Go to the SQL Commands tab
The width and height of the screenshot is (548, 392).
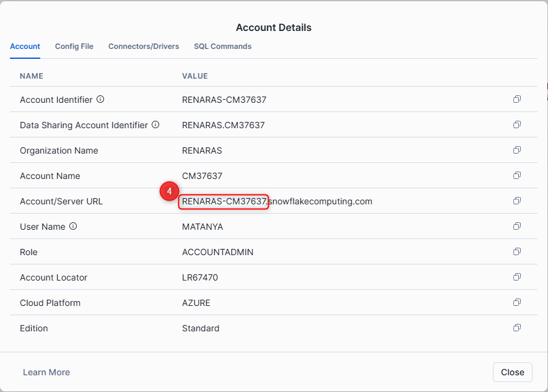(223, 46)
